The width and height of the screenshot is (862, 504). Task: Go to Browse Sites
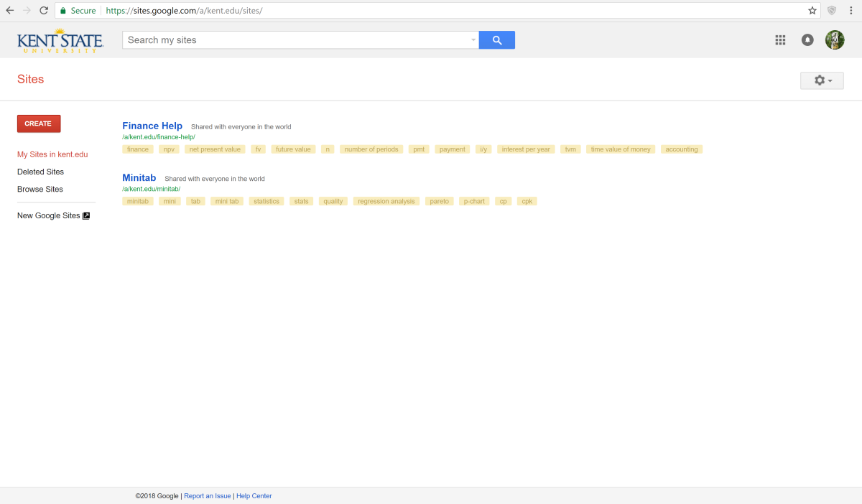coord(40,190)
